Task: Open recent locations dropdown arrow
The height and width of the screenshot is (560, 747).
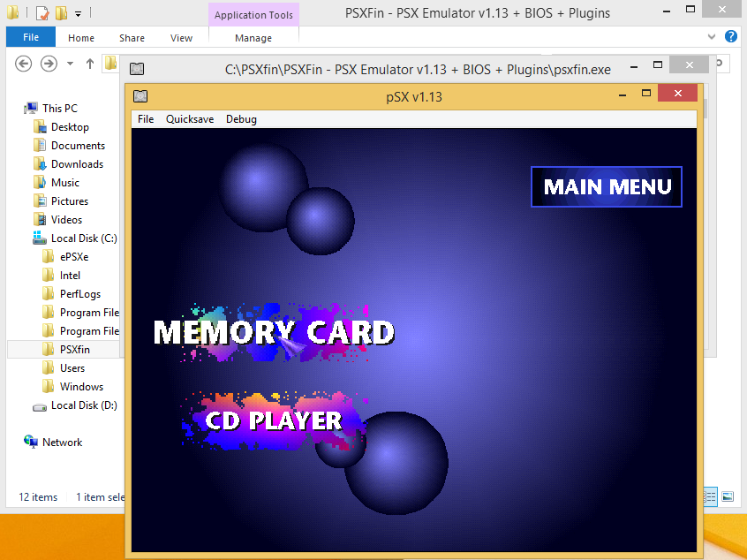Action: click(x=70, y=64)
